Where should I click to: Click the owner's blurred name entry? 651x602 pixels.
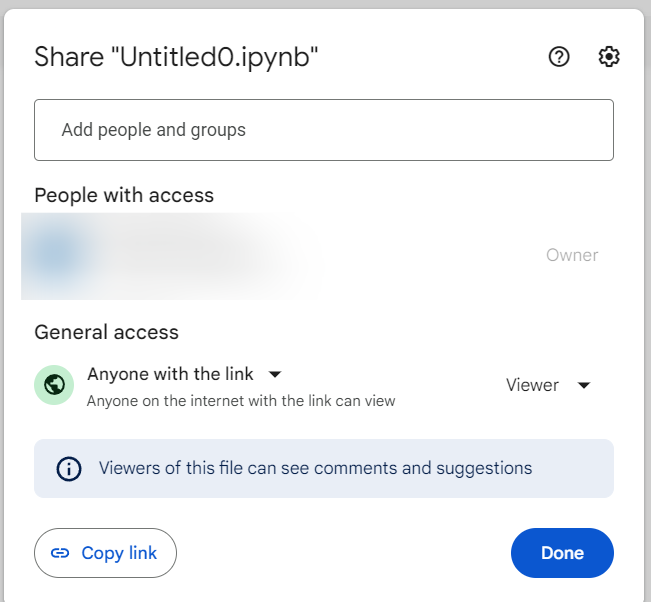[x=190, y=255]
